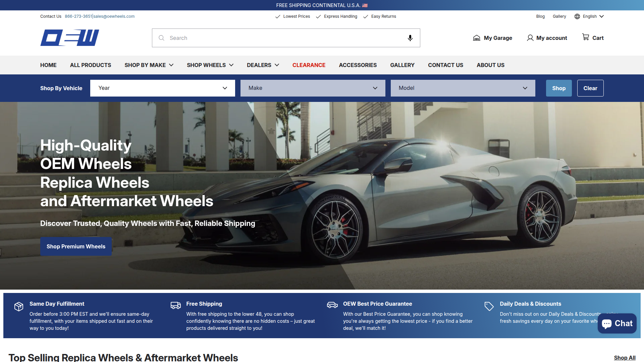Click the Top Selling Replica Wheels heading

(123, 357)
